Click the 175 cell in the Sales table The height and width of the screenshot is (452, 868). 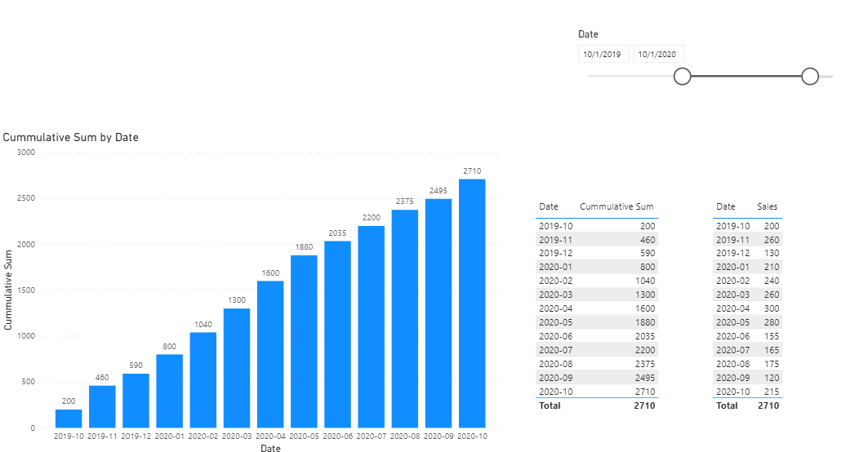pyautogui.click(x=772, y=364)
